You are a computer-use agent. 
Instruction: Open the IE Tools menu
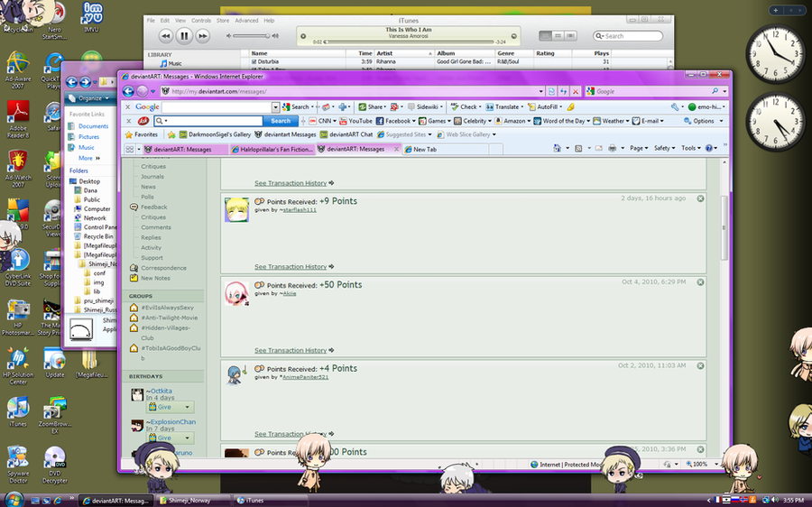coord(691,148)
